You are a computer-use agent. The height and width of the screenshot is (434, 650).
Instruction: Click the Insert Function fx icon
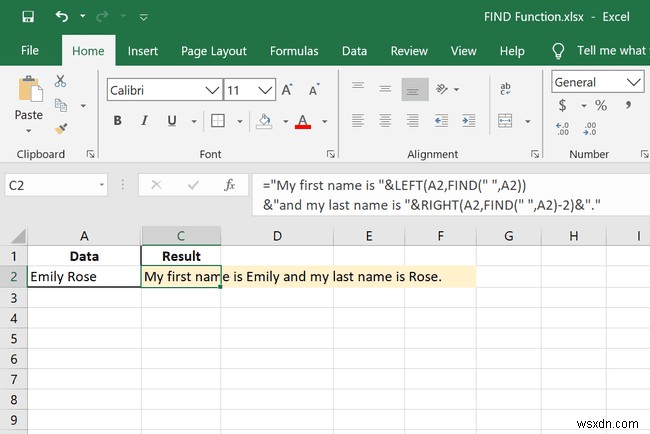click(x=229, y=185)
